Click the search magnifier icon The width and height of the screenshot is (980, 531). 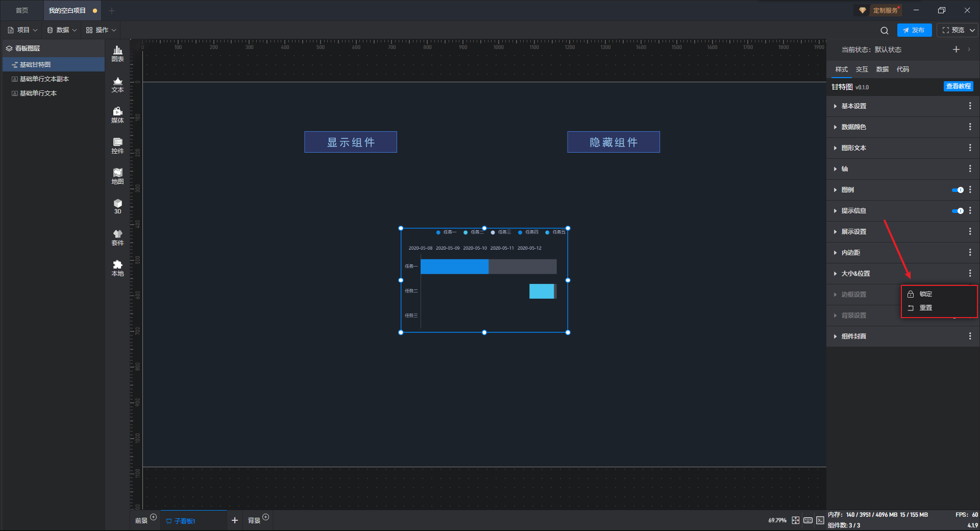point(884,30)
